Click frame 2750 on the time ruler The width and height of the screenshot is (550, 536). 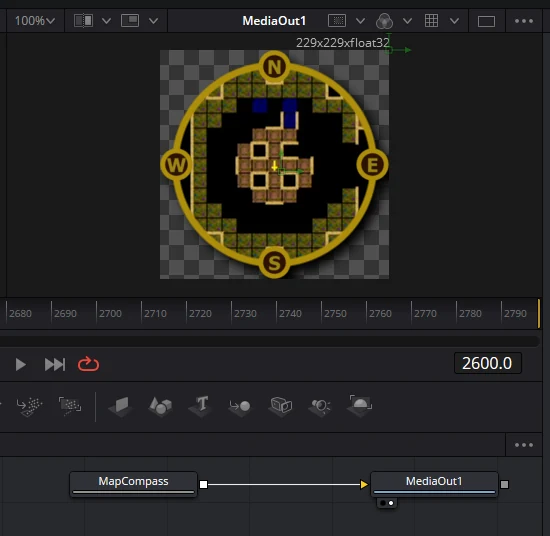click(x=335, y=313)
